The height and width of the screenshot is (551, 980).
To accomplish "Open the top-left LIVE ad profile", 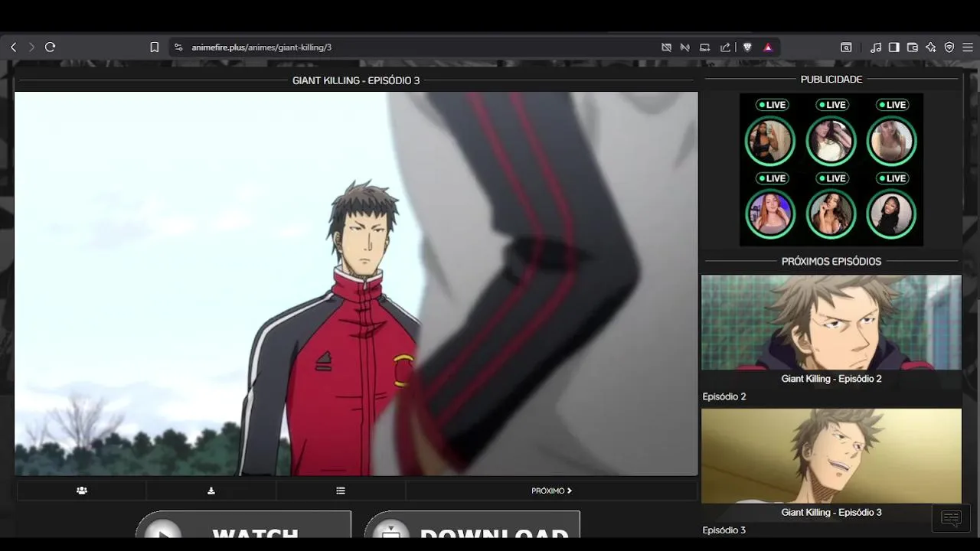I will (770, 140).
